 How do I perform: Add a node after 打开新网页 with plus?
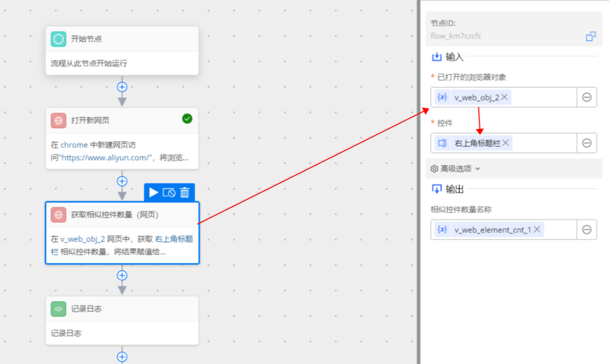click(122, 181)
